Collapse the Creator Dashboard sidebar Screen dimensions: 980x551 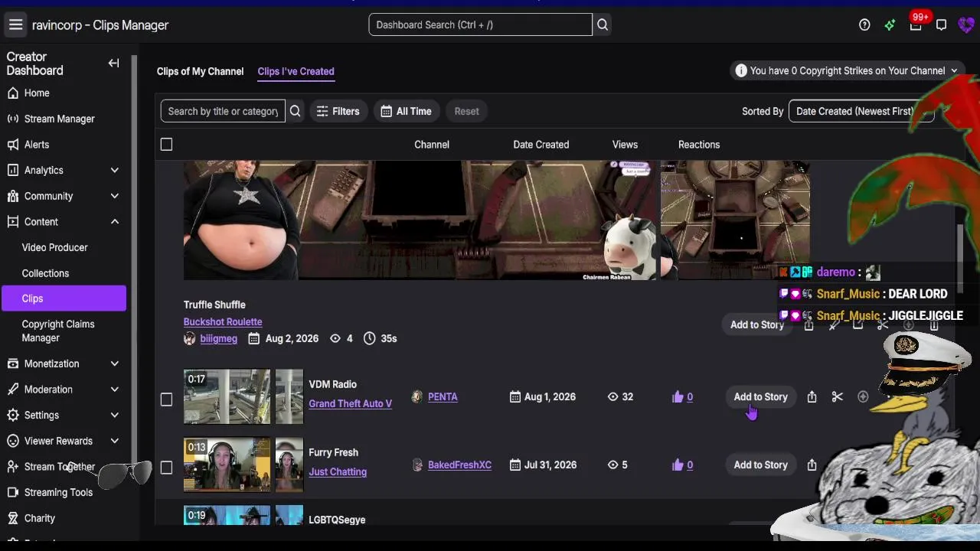click(x=113, y=64)
